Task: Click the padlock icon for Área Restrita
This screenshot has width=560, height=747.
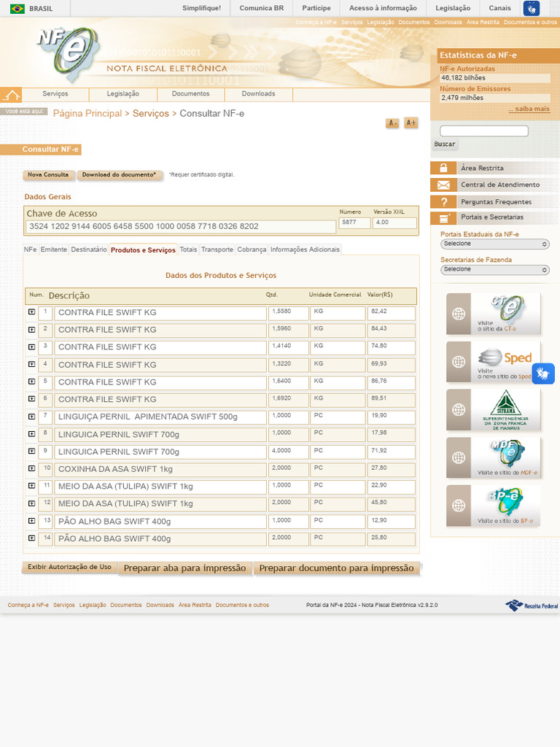Action: click(x=443, y=168)
